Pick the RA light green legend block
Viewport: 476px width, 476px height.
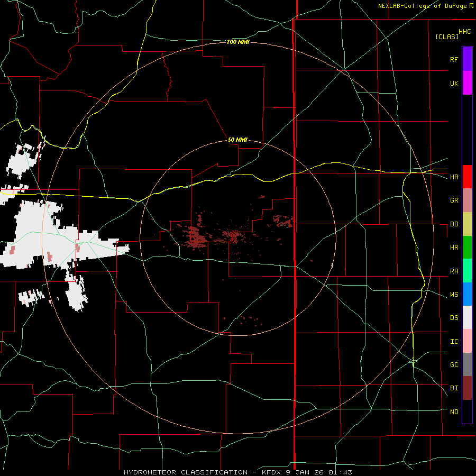[467, 271]
